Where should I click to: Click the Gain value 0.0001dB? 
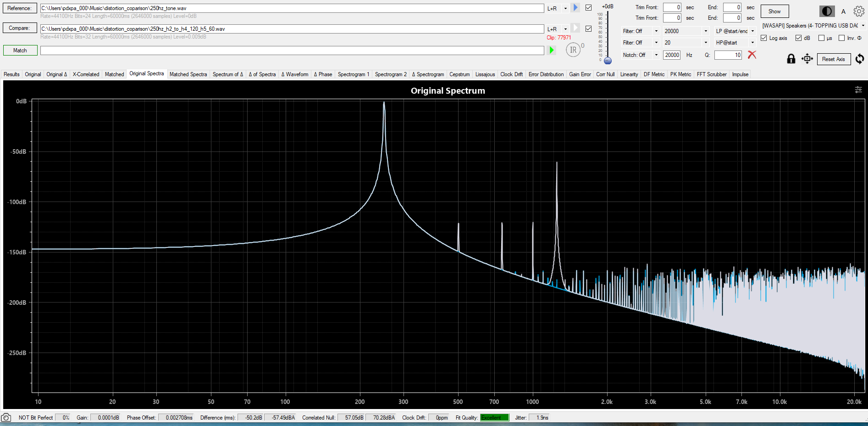point(105,418)
